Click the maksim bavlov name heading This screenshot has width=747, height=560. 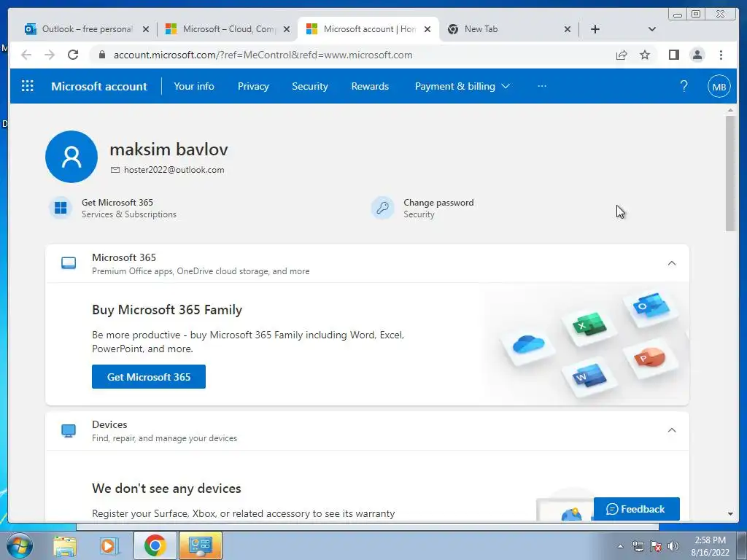[x=169, y=149]
